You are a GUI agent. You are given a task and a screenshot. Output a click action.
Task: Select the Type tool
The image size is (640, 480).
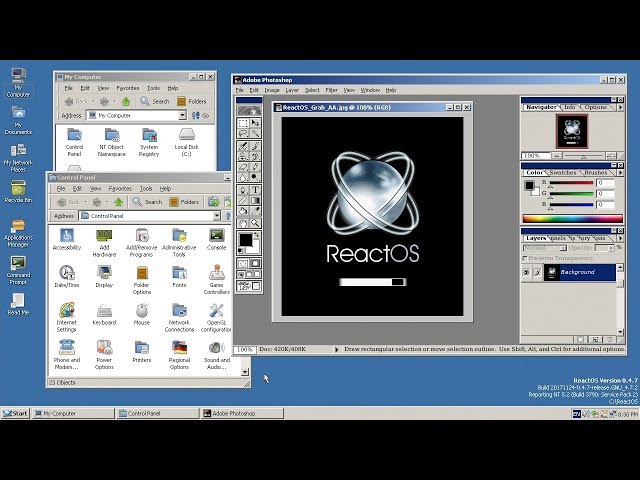tap(256, 190)
